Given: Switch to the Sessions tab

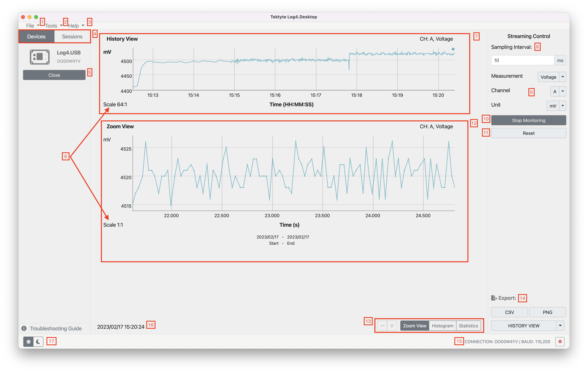Looking at the screenshot, I should pyautogui.click(x=72, y=37).
